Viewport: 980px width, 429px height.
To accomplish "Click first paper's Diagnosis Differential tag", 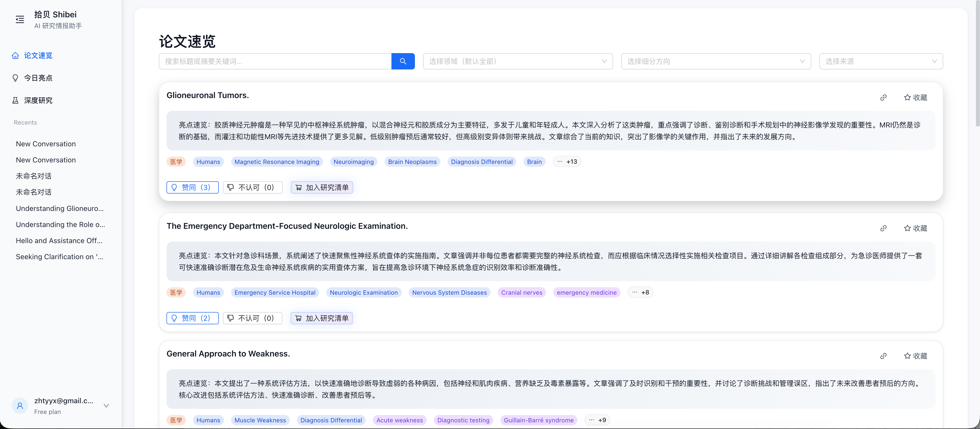I will (482, 162).
